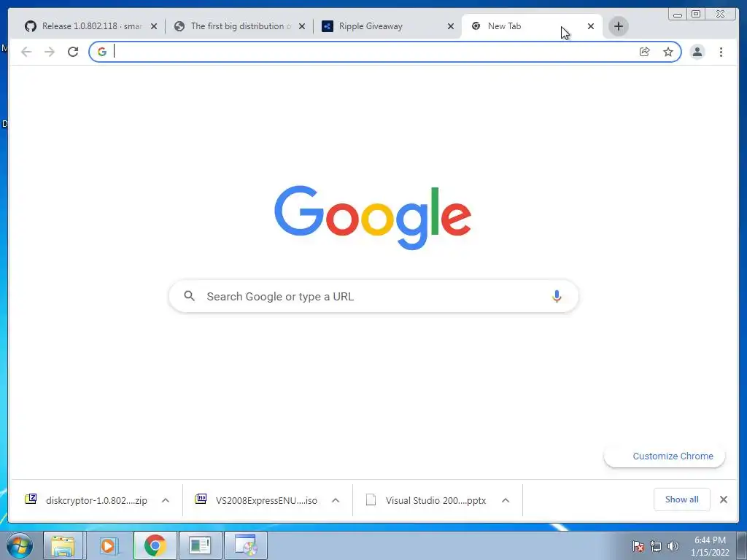This screenshot has height=560, width=747.
Task: Dismiss the downloads bar with the X
Action: [x=724, y=499]
